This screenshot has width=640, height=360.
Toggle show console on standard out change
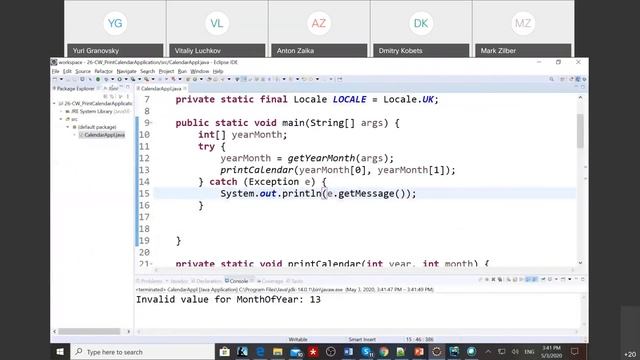[x=528, y=280]
